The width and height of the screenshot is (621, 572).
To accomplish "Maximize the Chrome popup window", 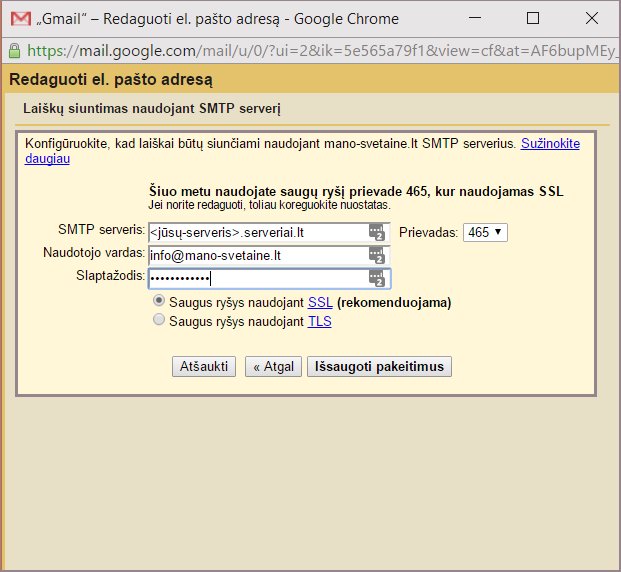I will (x=533, y=19).
